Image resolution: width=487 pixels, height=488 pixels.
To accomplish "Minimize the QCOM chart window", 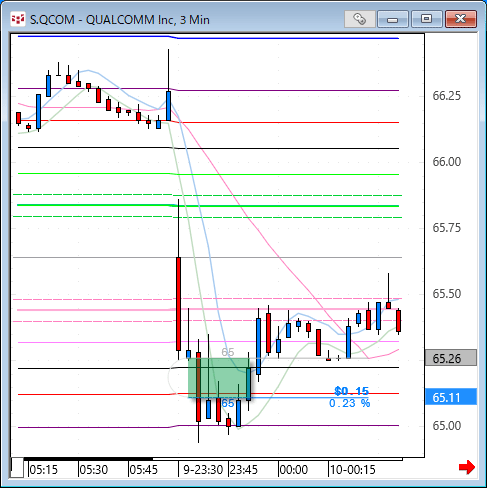I will click(x=393, y=19).
